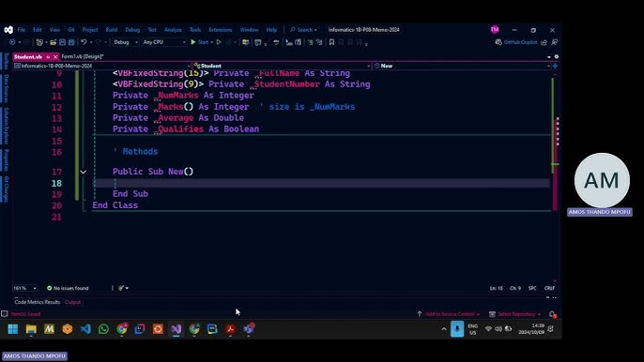
Task: Open the Build menu
Action: tap(112, 30)
